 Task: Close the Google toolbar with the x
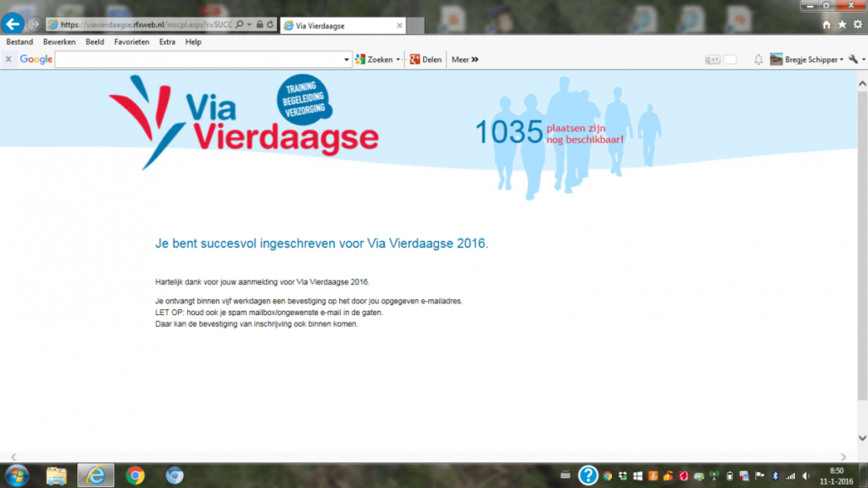tap(8, 59)
